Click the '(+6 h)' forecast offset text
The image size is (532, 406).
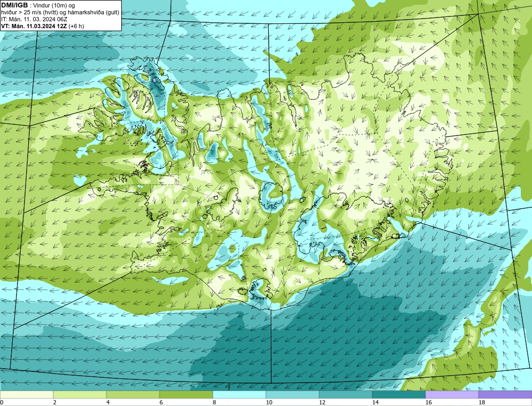click(76, 26)
